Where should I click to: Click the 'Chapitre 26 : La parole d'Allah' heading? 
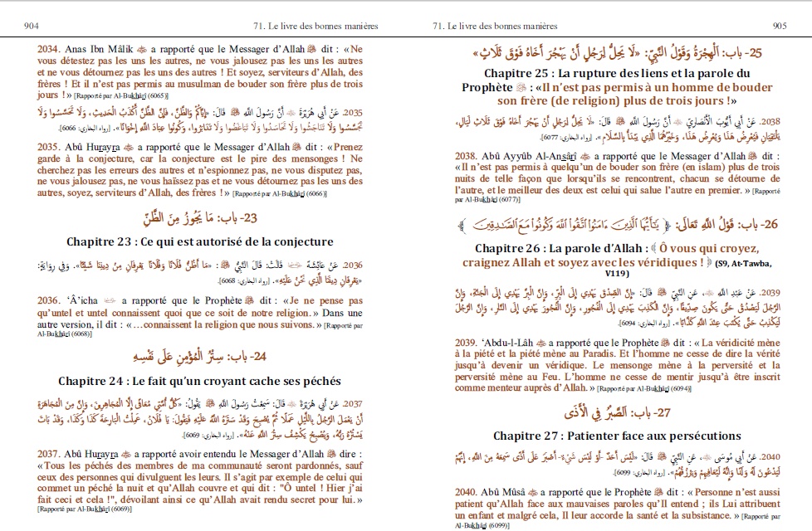(x=610, y=249)
